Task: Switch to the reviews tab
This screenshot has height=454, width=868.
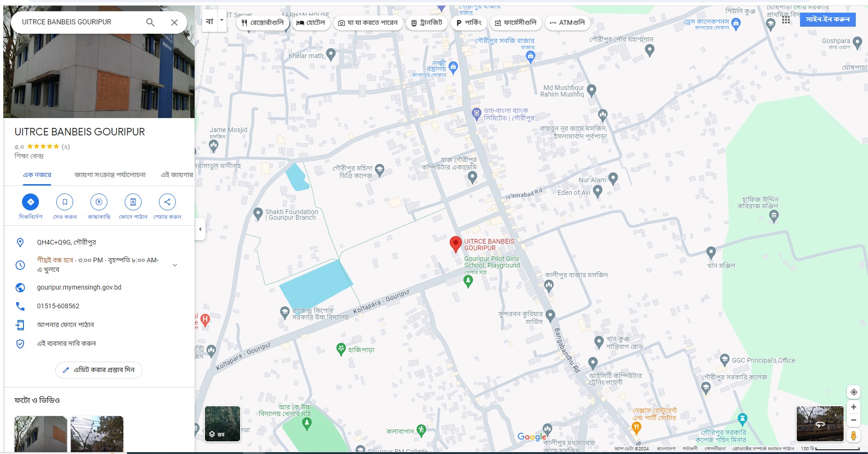Action: click(110, 175)
